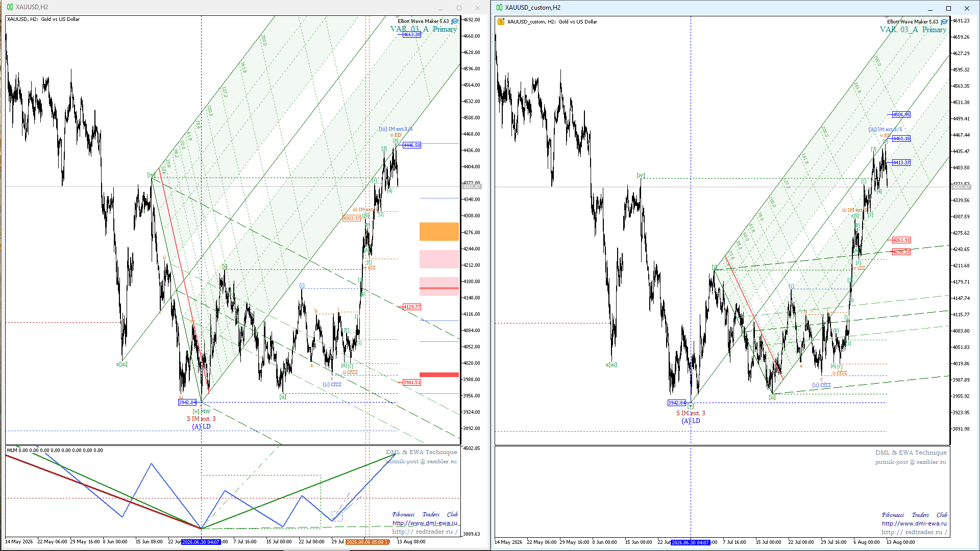Viewport: 980px width, 551px height.
Task: Click the 4365.47 current price tag on left scale
Action: tap(472, 187)
